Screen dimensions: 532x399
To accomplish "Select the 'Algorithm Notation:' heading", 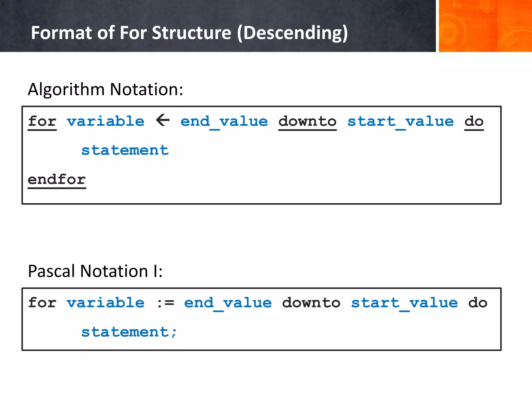I will tap(105, 89).
